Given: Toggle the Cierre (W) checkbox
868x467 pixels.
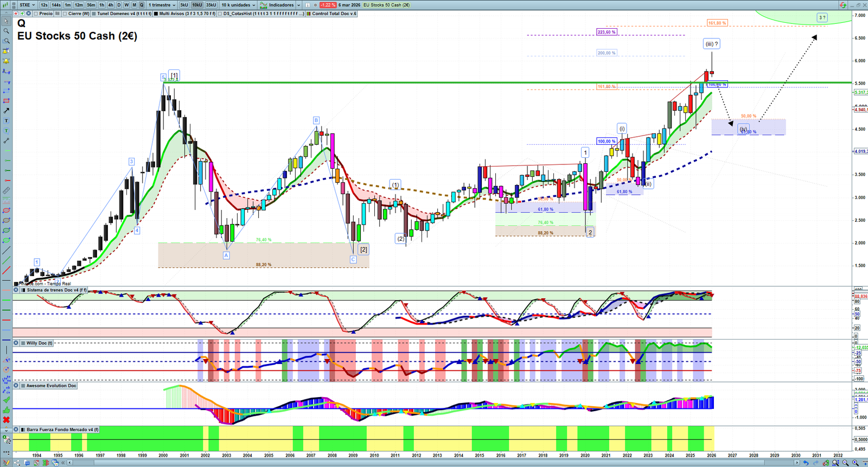Looking at the screenshot, I should pyautogui.click(x=65, y=14).
